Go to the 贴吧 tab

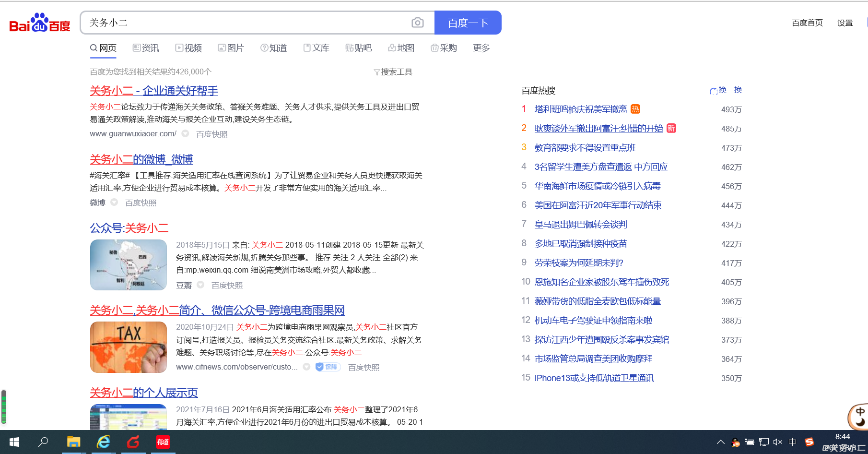tap(358, 48)
